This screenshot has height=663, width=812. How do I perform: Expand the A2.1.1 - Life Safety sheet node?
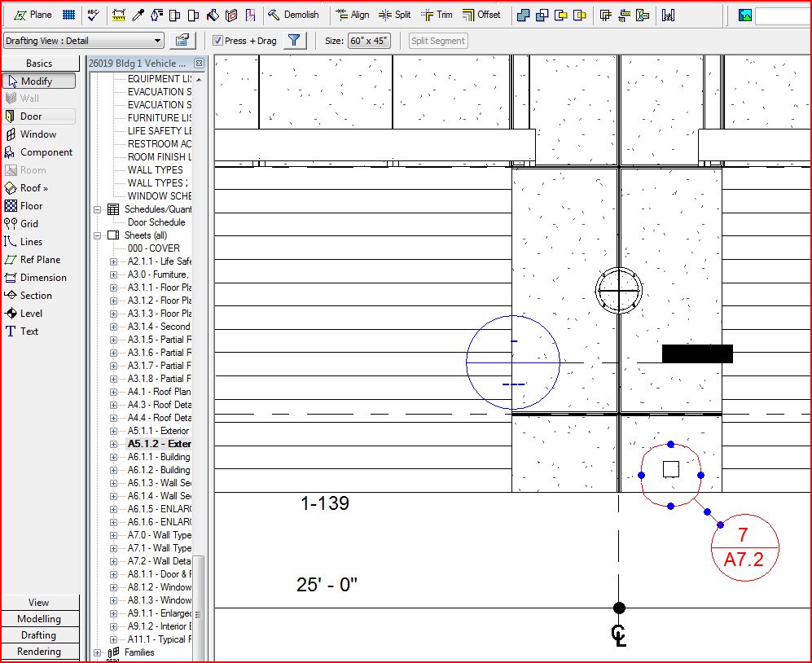click(113, 261)
